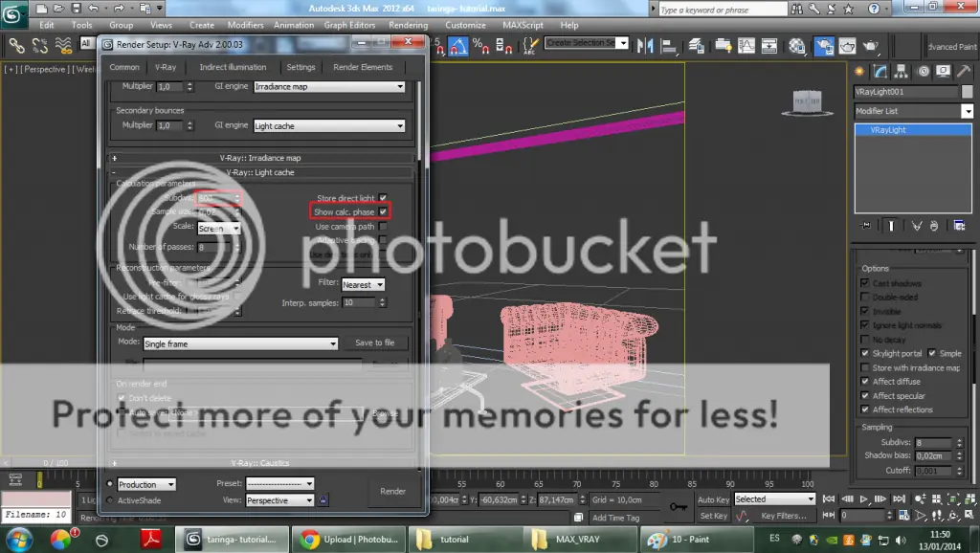
Task: Click the Render Production teapot icon
Action: 871,46
